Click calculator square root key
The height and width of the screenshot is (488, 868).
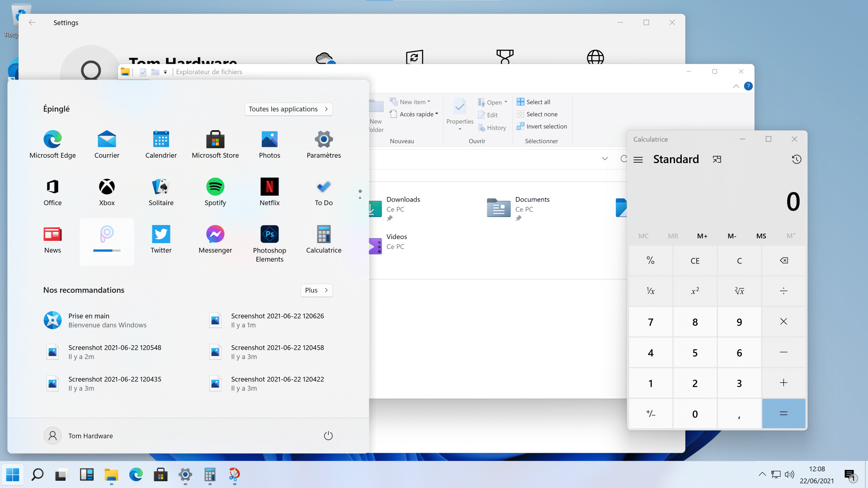(x=739, y=291)
